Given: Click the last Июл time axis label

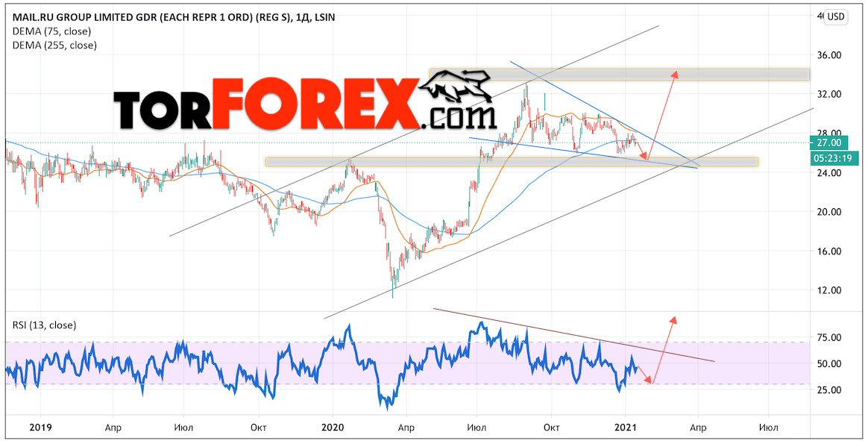Looking at the screenshot, I should pos(768,428).
